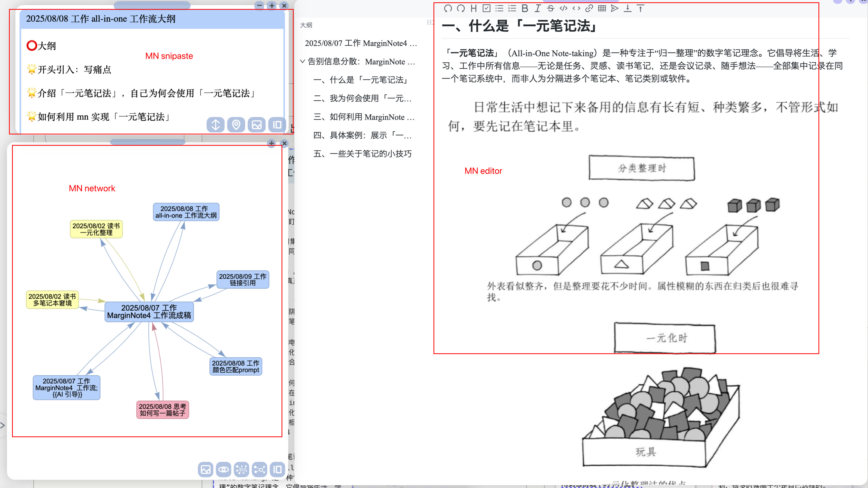Toggle the task checkbox icon in toolbar
The image size is (868, 488).
pyautogui.click(x=486, y=8)
